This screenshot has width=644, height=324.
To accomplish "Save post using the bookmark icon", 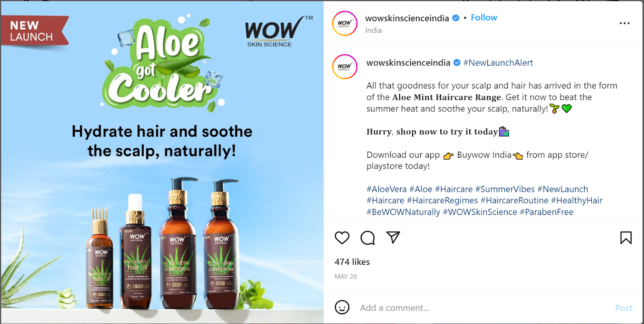I will (626, 238).
